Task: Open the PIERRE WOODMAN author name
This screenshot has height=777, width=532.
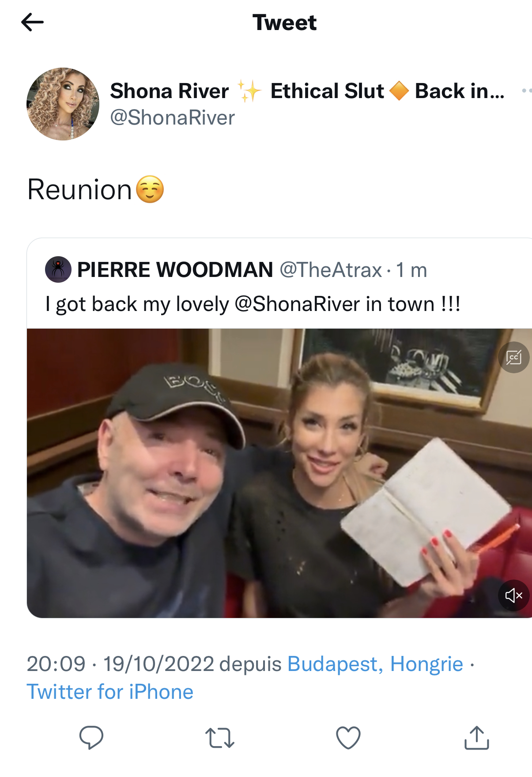Action: click(175, 269)
